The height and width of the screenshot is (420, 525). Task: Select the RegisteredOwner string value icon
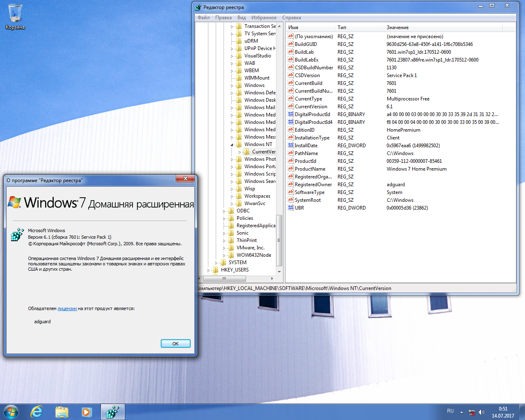(291, 184)
